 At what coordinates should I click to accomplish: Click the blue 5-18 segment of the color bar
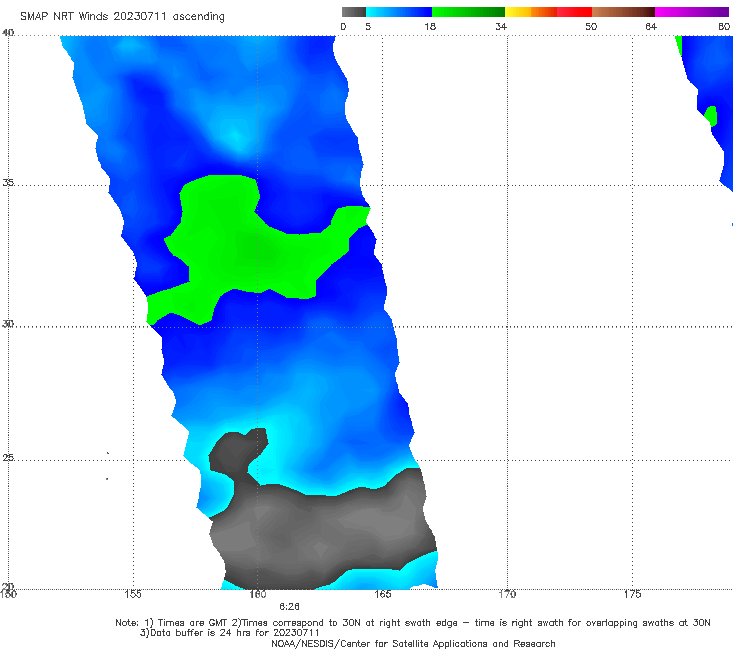click(x=399, y=12)
